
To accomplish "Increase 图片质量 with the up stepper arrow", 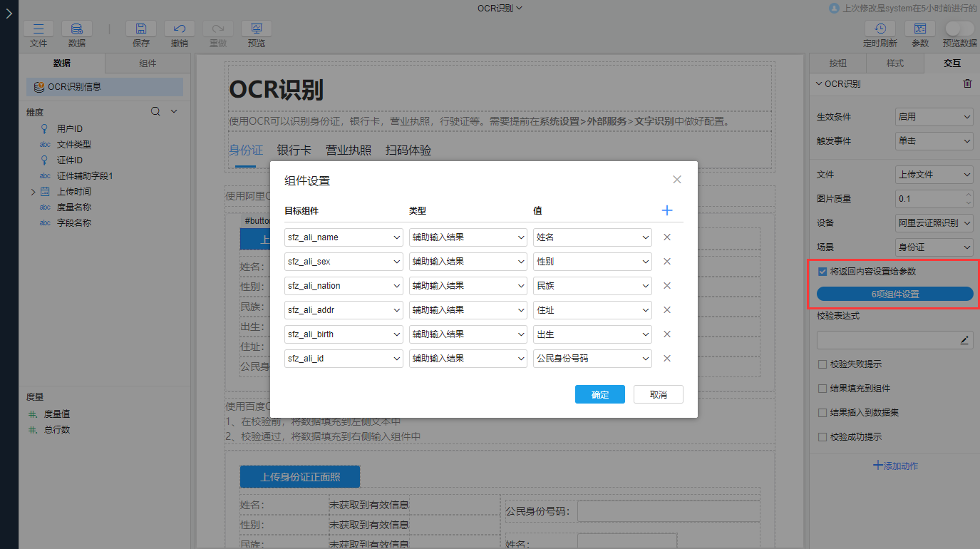I will coord(967,195).
